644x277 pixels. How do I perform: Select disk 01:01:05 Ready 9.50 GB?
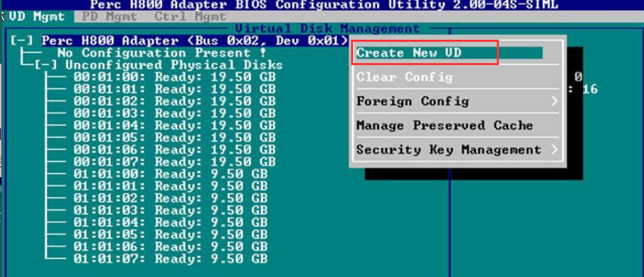[x=171, y=234]
